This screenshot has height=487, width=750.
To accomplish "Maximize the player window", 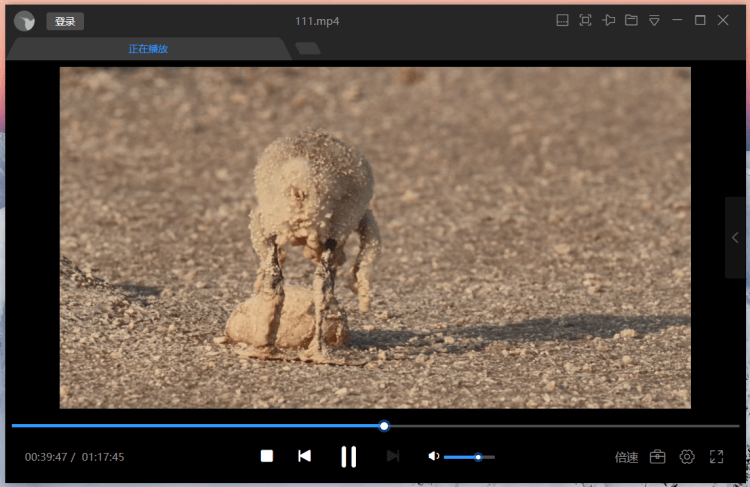I will pyautogui.click(x=700, y=20).
